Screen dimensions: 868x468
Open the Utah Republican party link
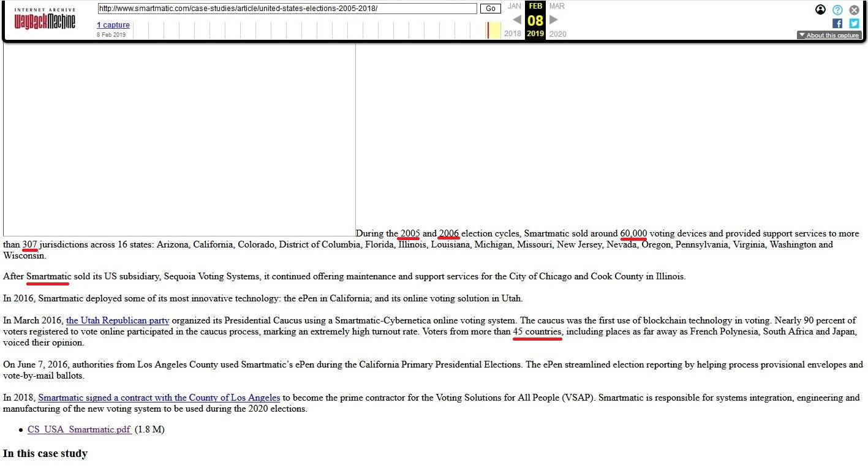(118, 320)
